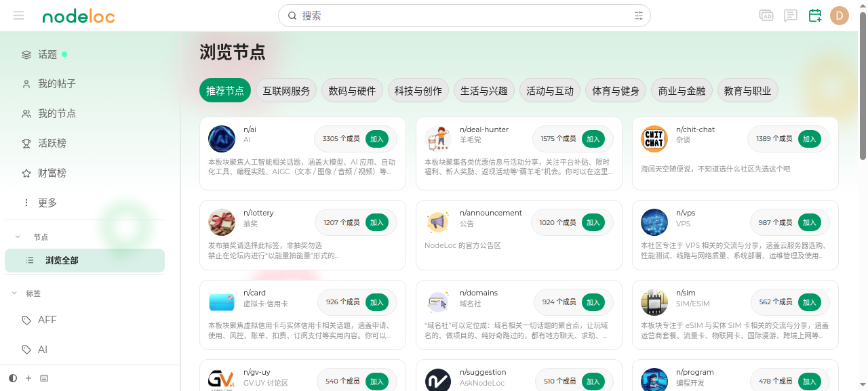The image size is (868, 391).
Task: Open keyboard shortcuts icon in sidebar footer
Action: tap(44, 378)
